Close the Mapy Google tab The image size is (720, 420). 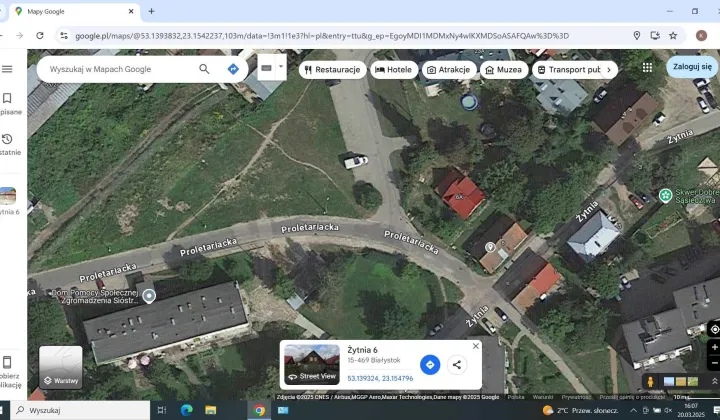point(131,11)
